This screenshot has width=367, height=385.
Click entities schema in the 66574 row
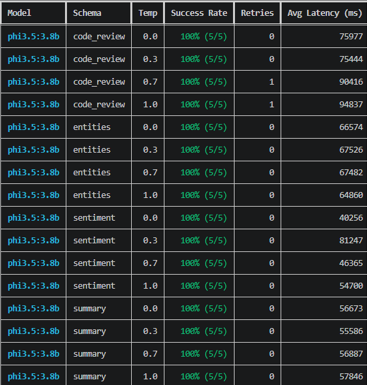click(x=92, y=127)
